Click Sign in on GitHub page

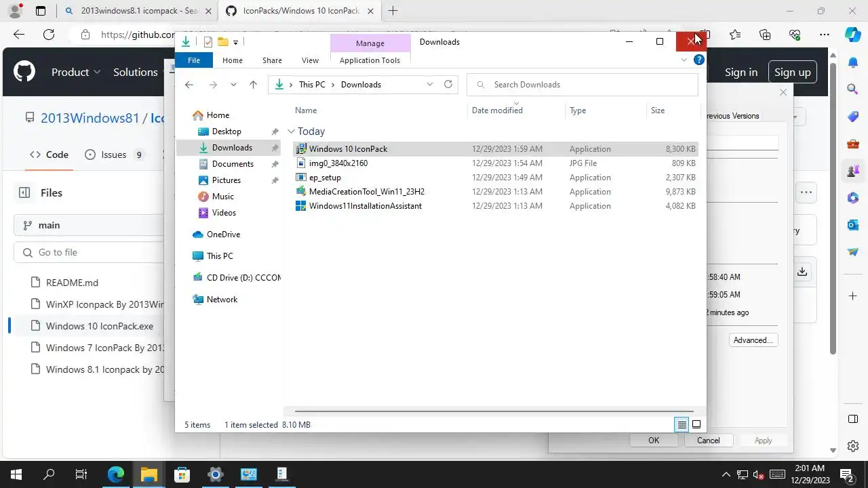(x=741, y=73)
